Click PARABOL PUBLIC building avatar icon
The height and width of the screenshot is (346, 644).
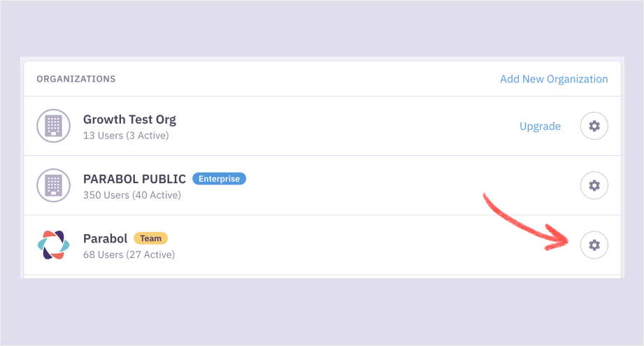click(x=54, y=185)
